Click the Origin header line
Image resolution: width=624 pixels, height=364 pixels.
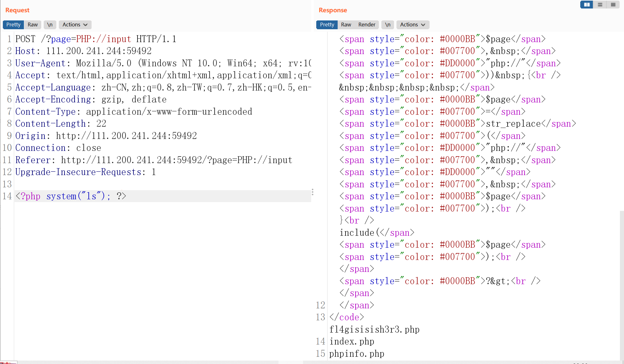click(x=106, y=136)
